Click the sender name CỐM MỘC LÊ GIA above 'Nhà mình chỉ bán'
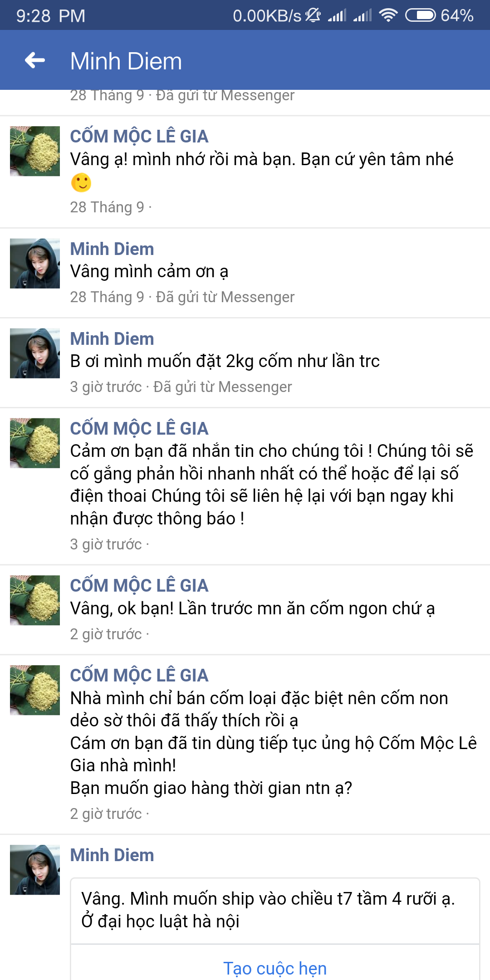The width and height of the screenshot is (490, 980). click(x=139, y=676)
